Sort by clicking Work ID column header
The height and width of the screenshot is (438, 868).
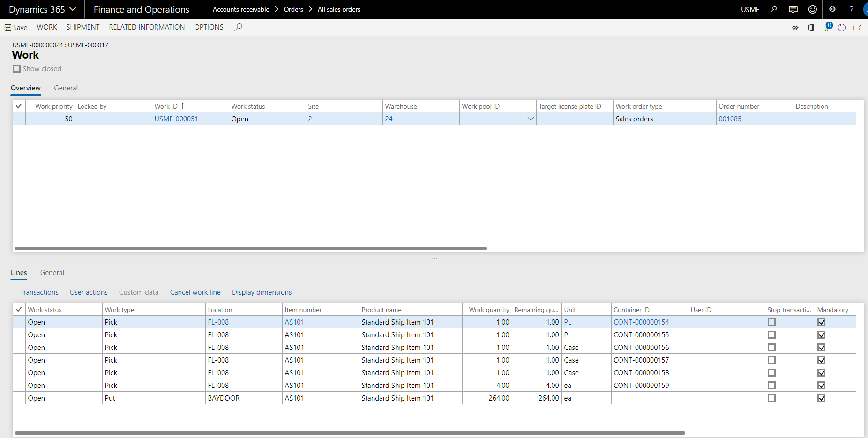pyautogui.click(x=166, y=106)
